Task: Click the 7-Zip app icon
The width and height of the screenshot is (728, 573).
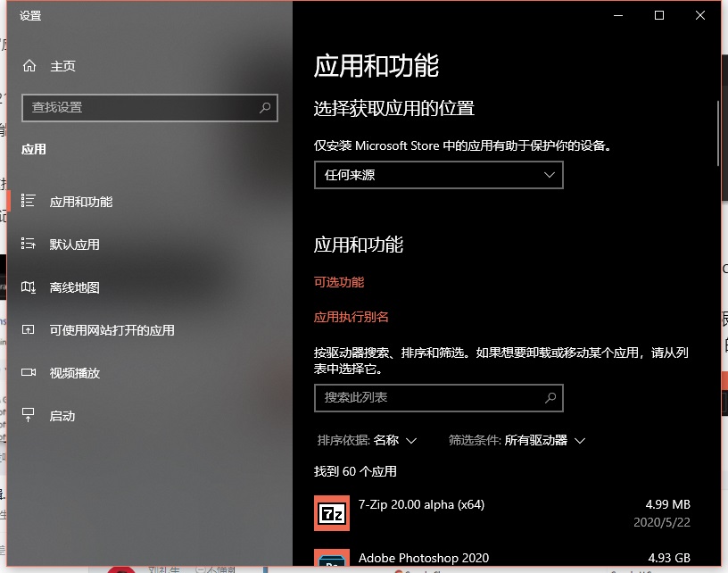Action: click(x=332, y=513)
